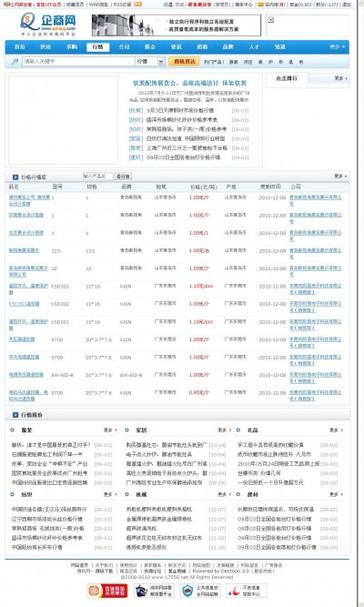Click the 退出 link in the top bar

347,5
